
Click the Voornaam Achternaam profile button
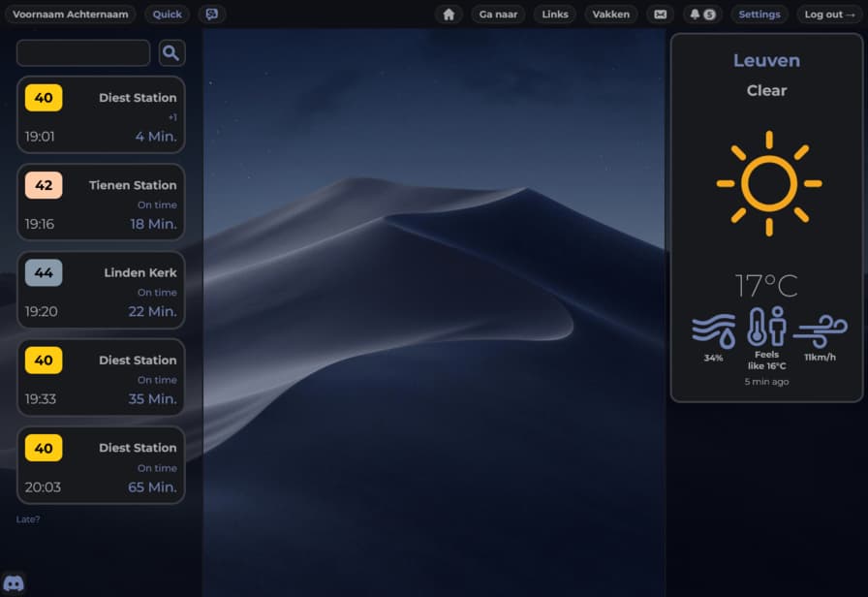[x=70, y=15]
